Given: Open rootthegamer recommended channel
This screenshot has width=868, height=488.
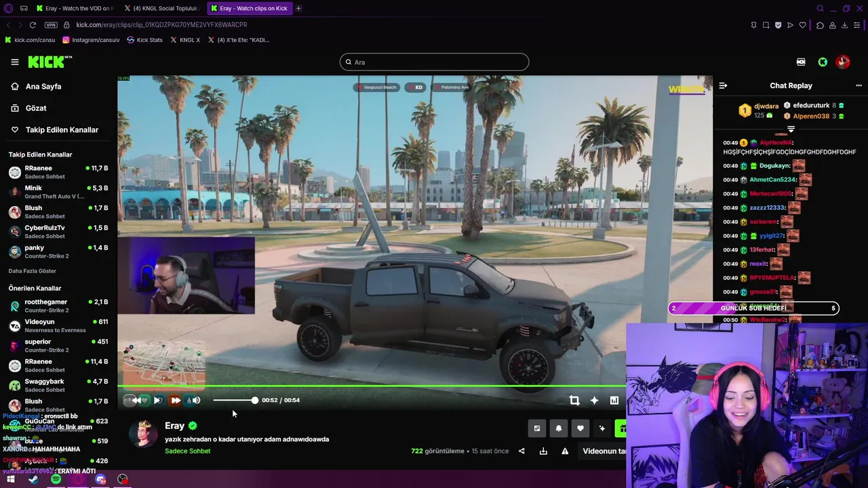Looking at the screenshot, I should 58,306.
